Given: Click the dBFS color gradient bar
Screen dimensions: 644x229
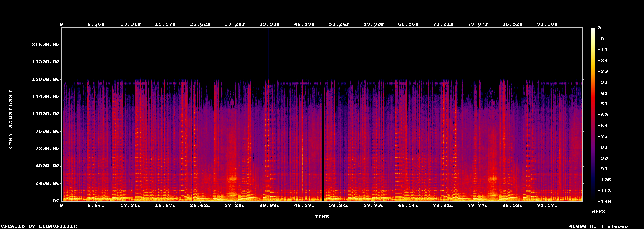Looking at the screenshot, I should coord(593,114).
